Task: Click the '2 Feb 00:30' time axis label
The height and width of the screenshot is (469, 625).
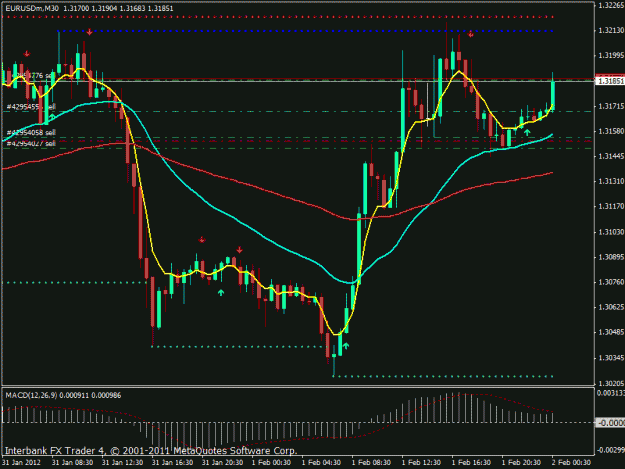Action: (x=571, y=463)
